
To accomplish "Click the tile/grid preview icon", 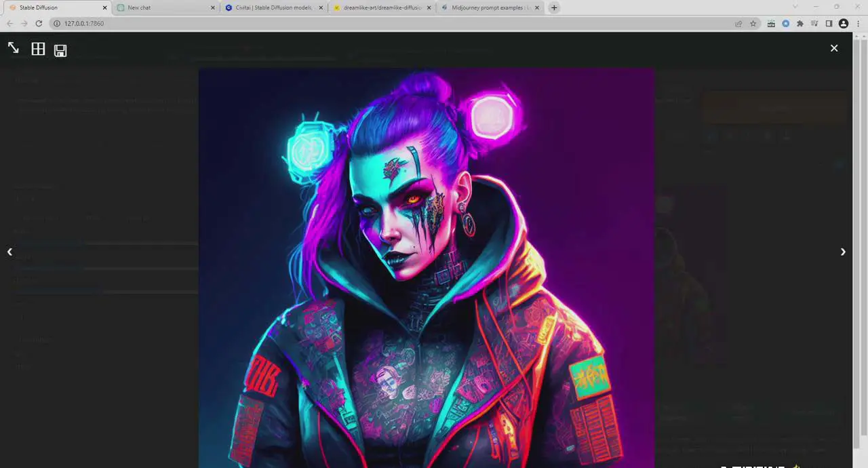I will click(38, 49).
